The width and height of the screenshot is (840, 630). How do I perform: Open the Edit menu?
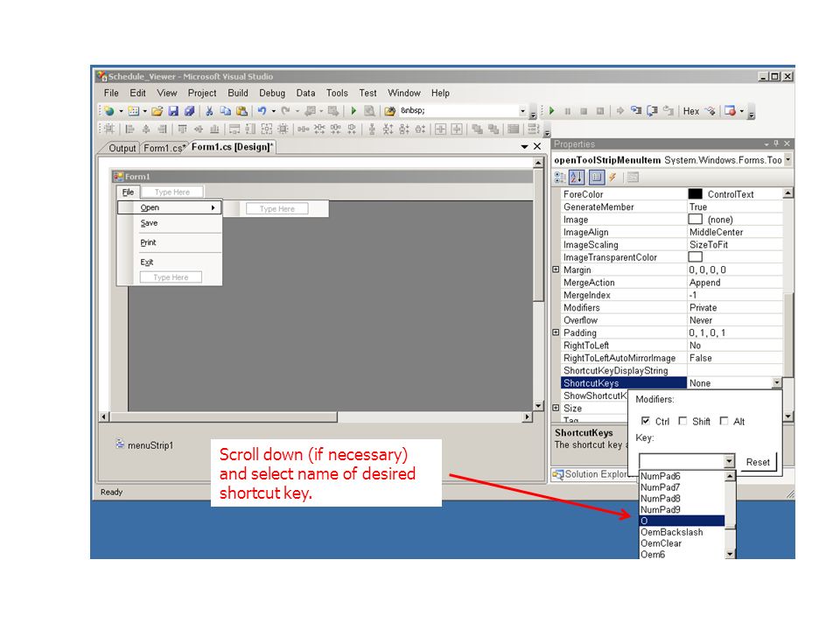[x=137, y=94]
